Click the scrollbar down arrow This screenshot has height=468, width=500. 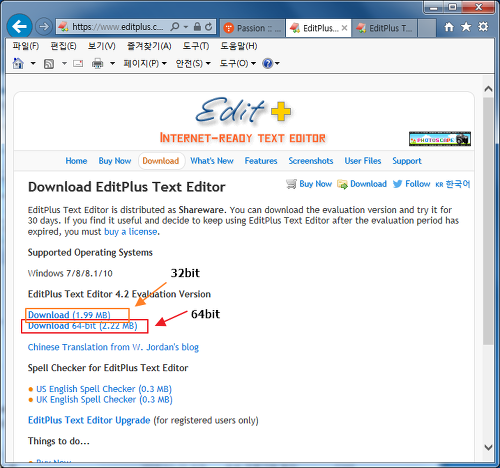pos(488,447)
